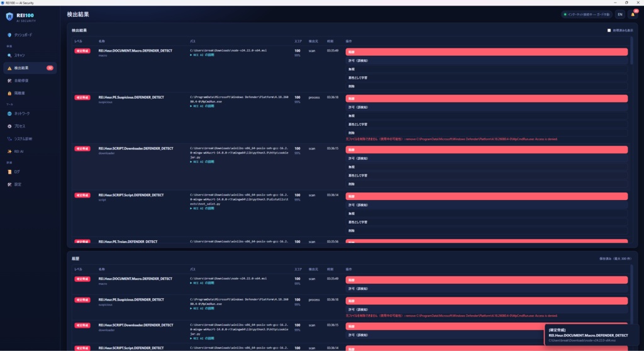Viewport: 644px width, 351px height.
Task: Click red quarantine button for SCRIPT.Script in results
Action: pos(486,196)
